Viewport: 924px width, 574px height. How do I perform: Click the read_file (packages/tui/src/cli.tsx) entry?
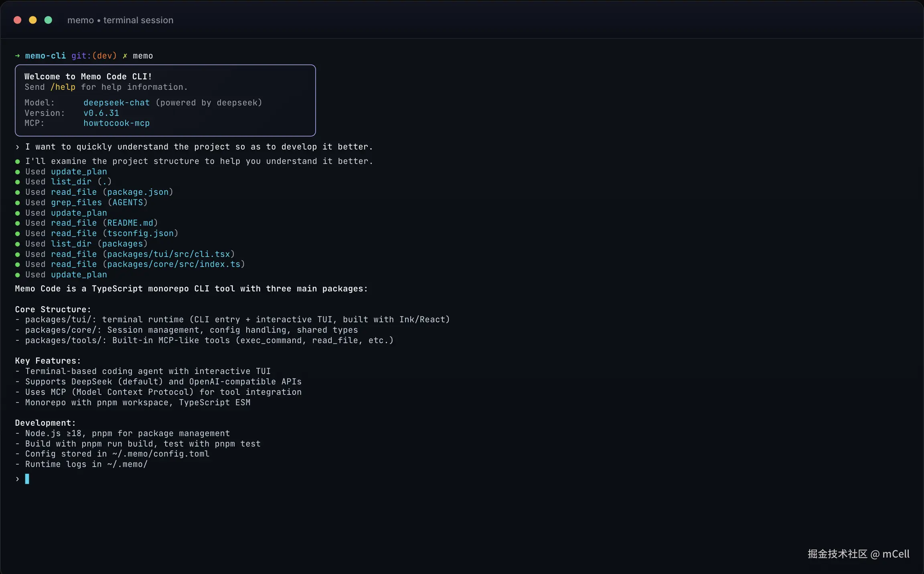pos(142,254)
